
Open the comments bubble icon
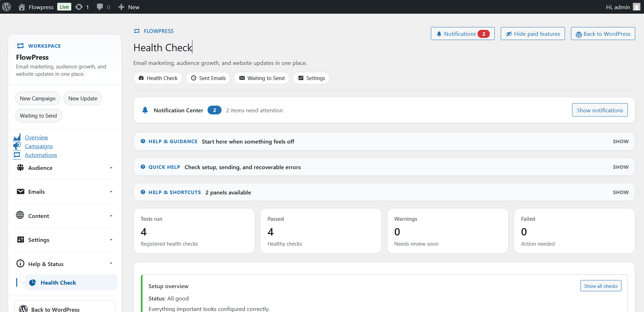[100, 7]
